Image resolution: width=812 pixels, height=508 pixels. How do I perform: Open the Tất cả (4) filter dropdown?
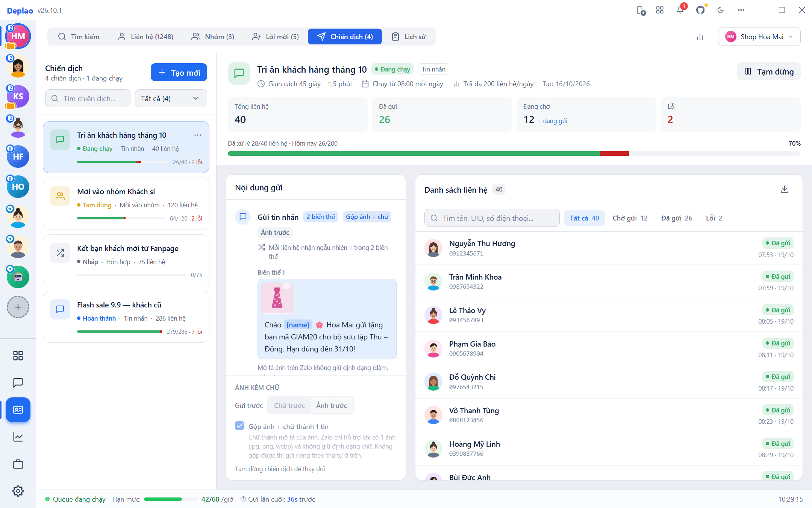point(171,98)
